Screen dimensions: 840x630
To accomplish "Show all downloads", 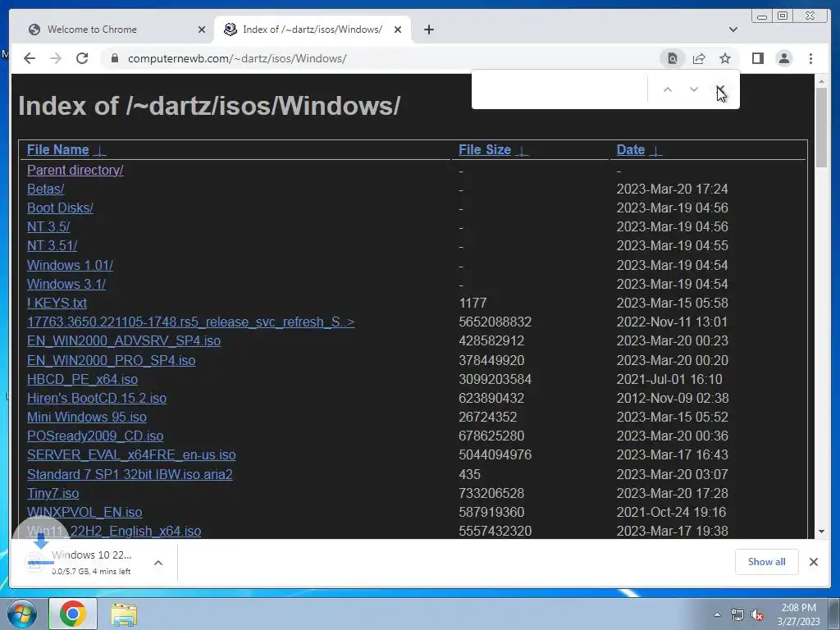I will [x=767, y=561].
